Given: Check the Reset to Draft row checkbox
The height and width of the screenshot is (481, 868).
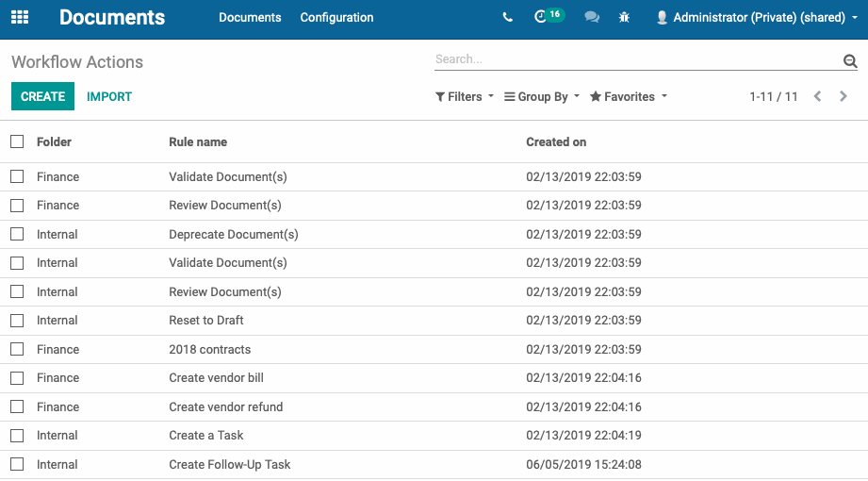Looking at the screenshot, I should click(x=17, y=321).
